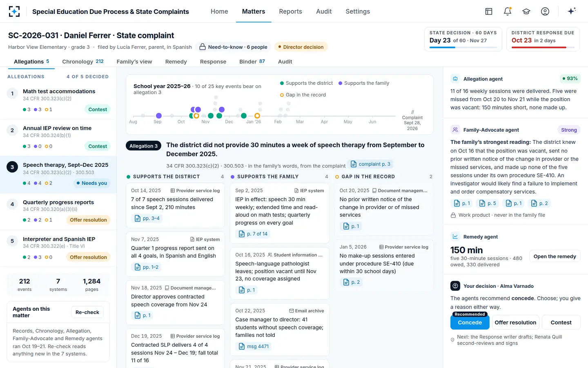Screen dimensions: 588x368
Task: Choose Offer resolution in Your decision panel
Action: (x=515, y=323)
